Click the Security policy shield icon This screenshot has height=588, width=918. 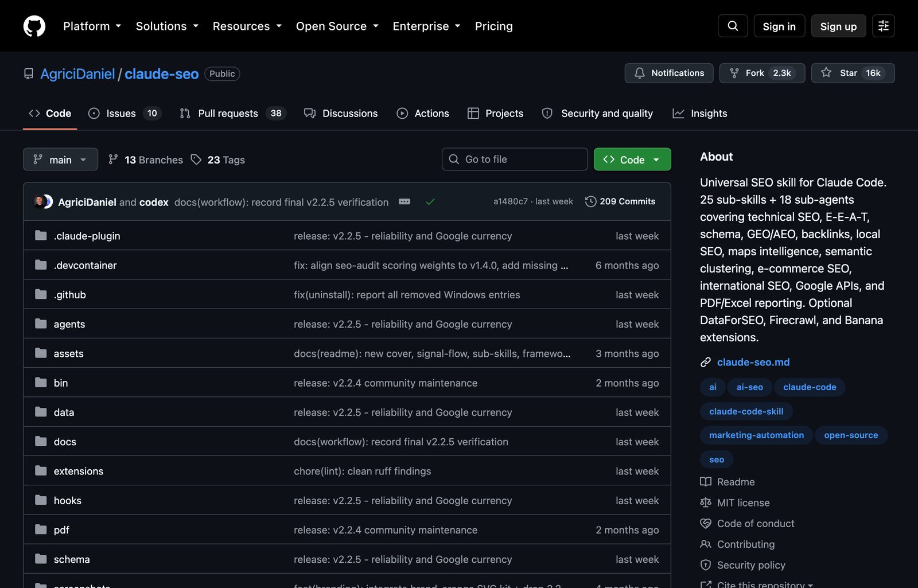tap(706, 565)
